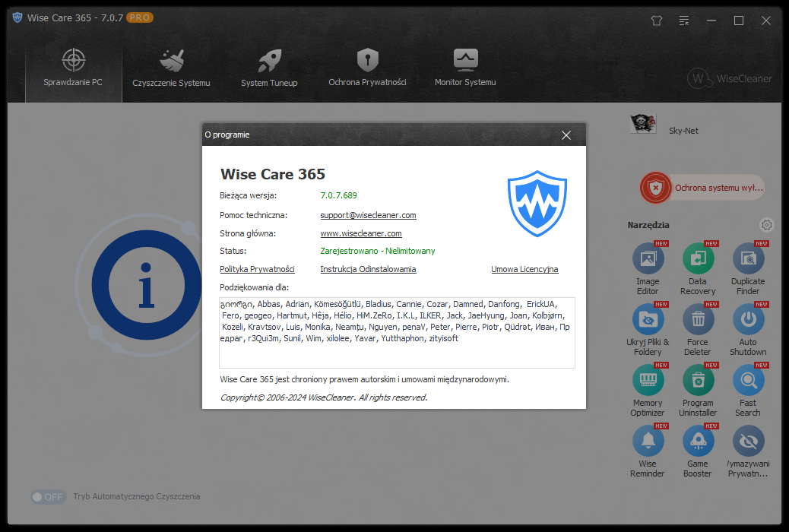Open the privacy eraser (Wymazywanie Prywatn...) tool
789x532 pixels.
coord(748,451)
